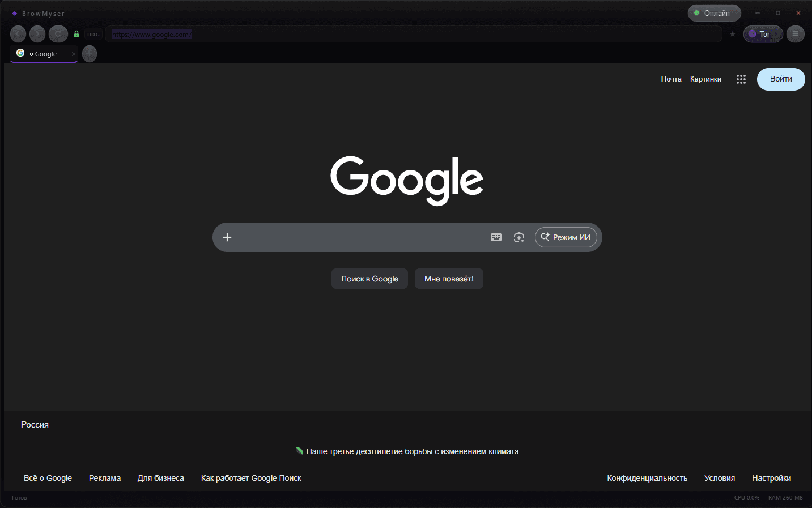812x508 pixels.
Task: Click the plus icon inside the search bar
Action: (227, 237)
